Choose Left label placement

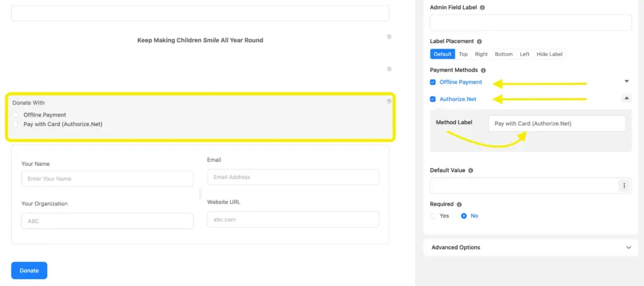tap(525, 54)
